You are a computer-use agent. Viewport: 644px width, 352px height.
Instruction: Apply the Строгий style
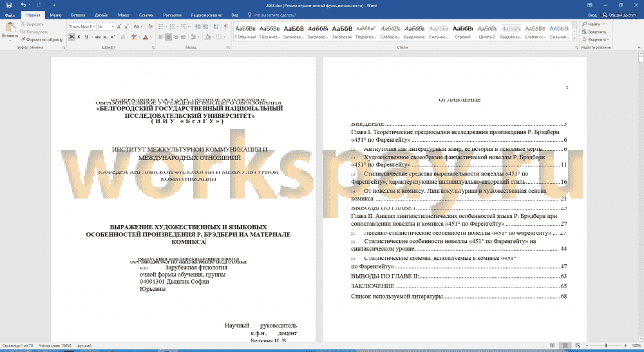pos(462,32)
